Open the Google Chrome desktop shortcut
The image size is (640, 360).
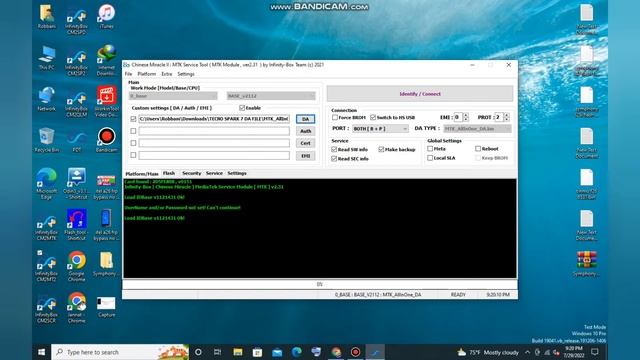pyautogui.click(x=76, y=266)
